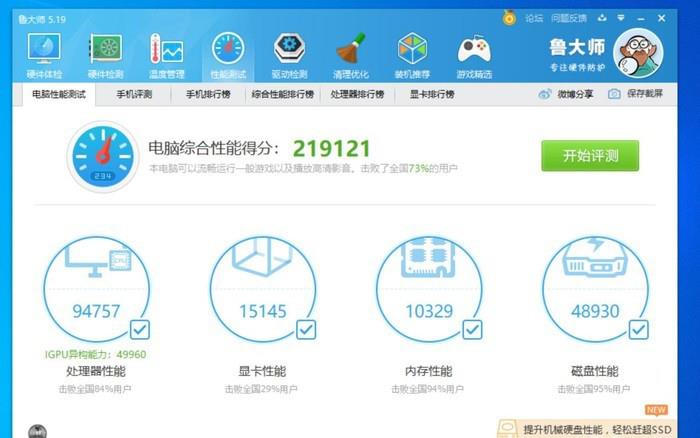
Task: Open the 问题反馈 feedback link
Action: point(569,18)
